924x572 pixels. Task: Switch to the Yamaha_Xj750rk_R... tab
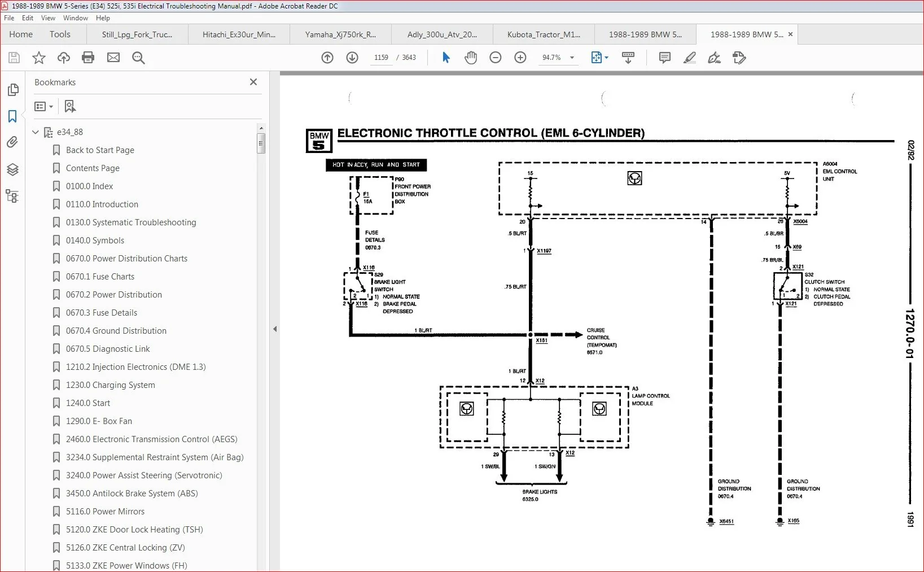(340, 34)
